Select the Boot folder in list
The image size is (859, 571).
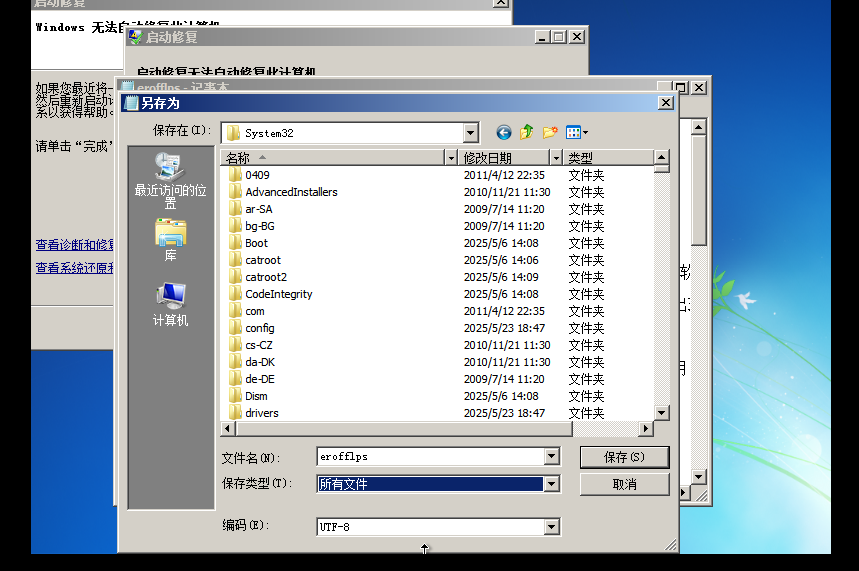click(x=256, y=243)
